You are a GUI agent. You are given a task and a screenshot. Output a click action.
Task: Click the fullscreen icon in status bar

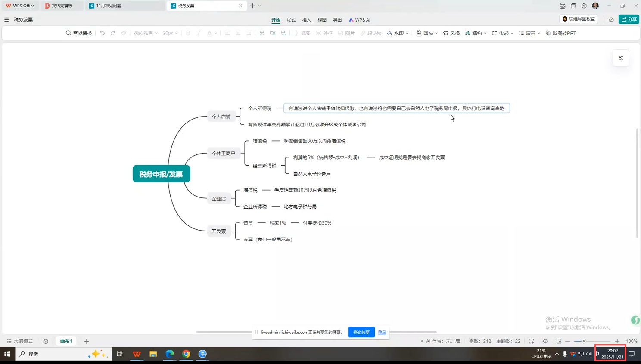pos(532,341)
